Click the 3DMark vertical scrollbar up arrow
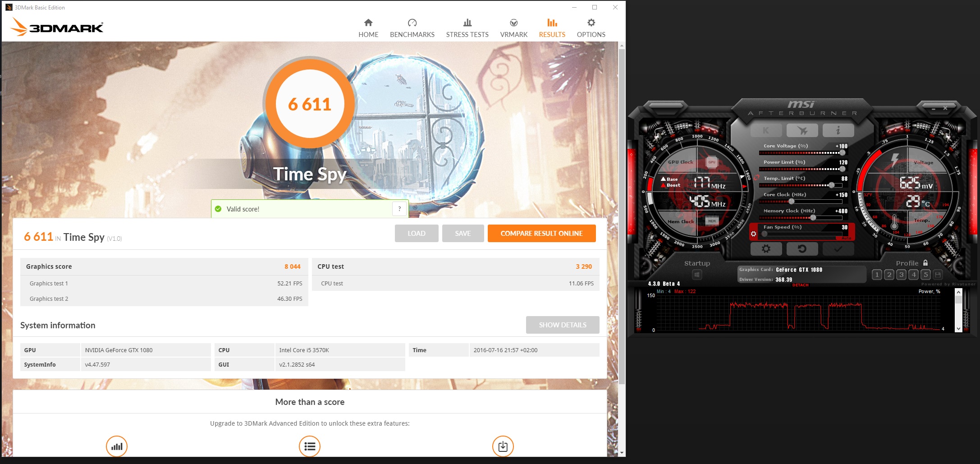 click(622, 46)
